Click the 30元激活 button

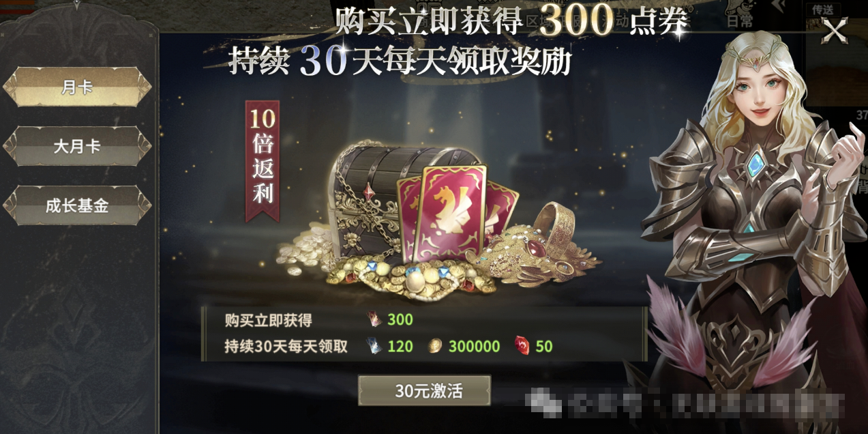[424, 391]
